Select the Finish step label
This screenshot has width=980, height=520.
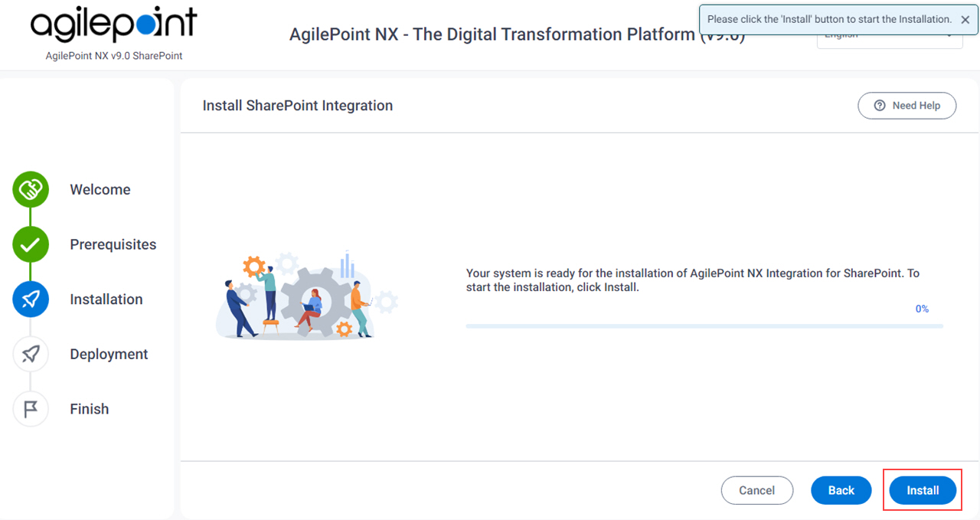click(90, 409)
